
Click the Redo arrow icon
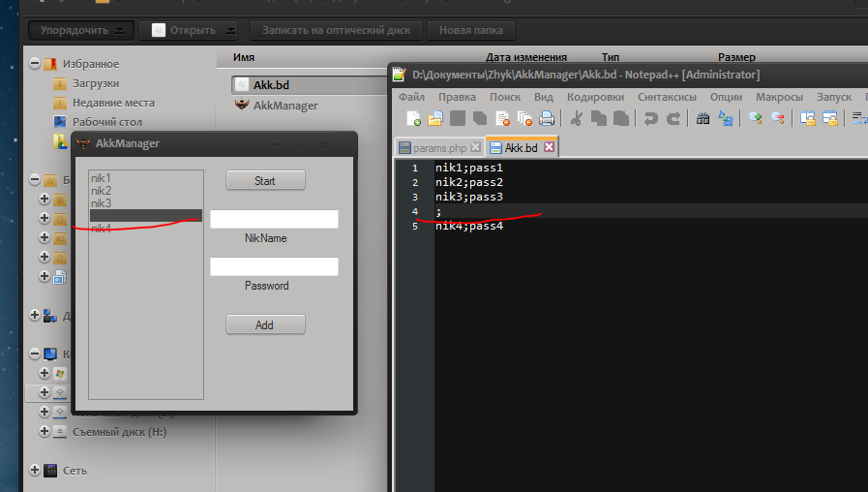(673, 119)
